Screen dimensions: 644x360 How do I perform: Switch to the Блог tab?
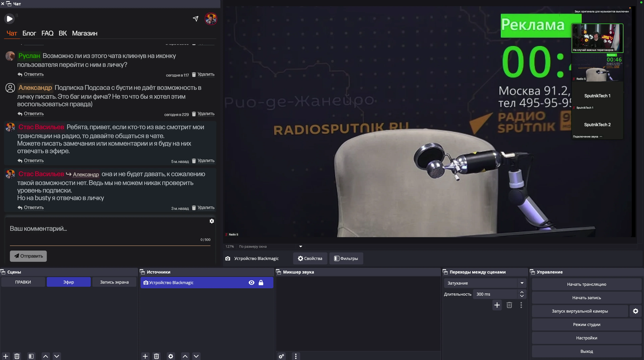(x=29, y=33)
